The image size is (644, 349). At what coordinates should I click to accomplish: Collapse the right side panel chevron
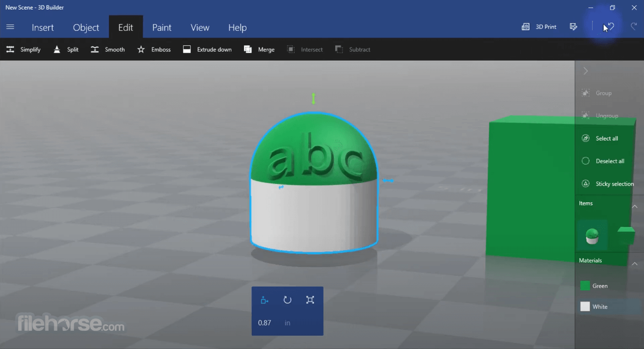[x=586, y=71]
